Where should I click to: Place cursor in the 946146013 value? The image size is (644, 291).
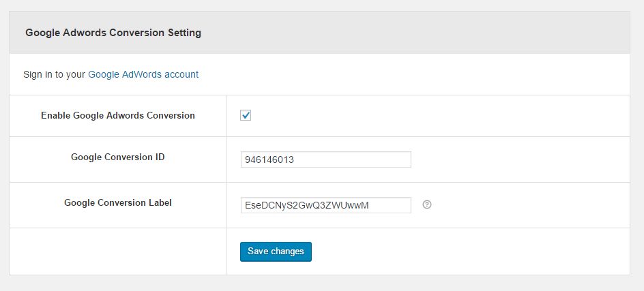click(269, 159)
